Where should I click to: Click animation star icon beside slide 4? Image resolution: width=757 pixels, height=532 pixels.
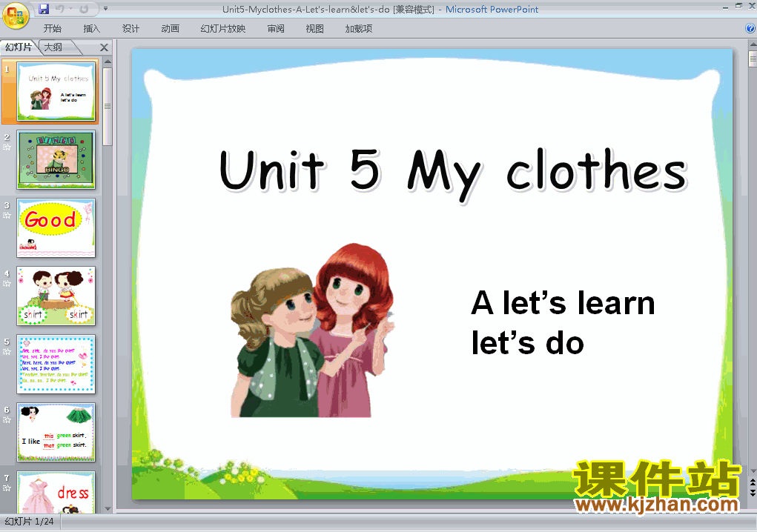click(x=7, y=284)
